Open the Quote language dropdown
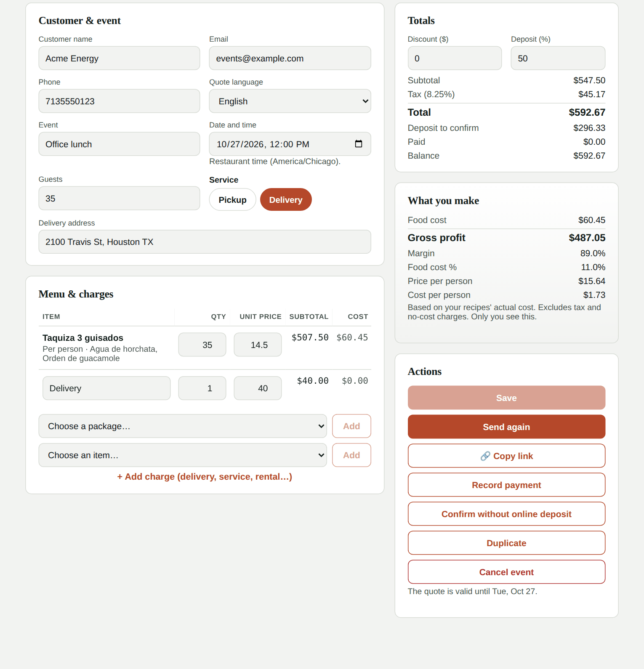This screenshot has width=644, height=669. [290, 101]
